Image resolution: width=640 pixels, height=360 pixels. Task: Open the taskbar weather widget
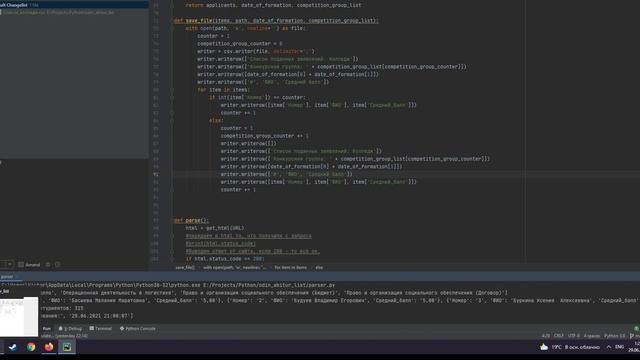tap(570, 347)
